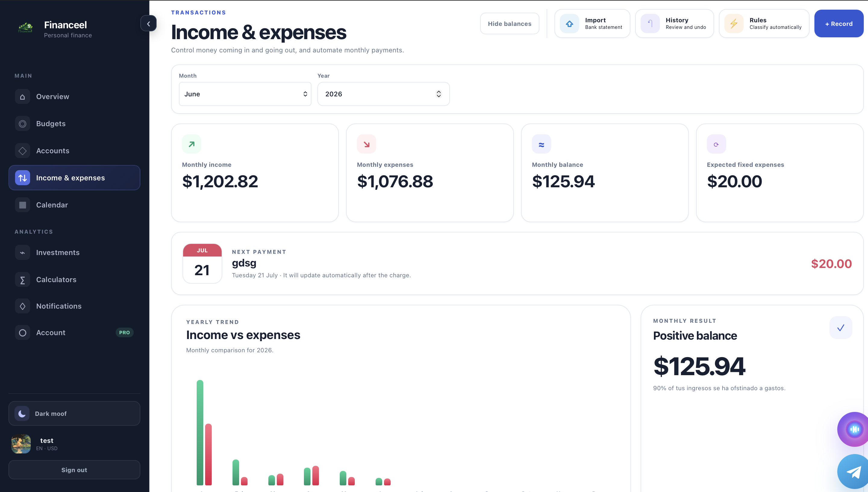The width and height of the screenshot is (868, 492).
Task: Open the Month dropdown showing June
Action: [x=245, y=94]
